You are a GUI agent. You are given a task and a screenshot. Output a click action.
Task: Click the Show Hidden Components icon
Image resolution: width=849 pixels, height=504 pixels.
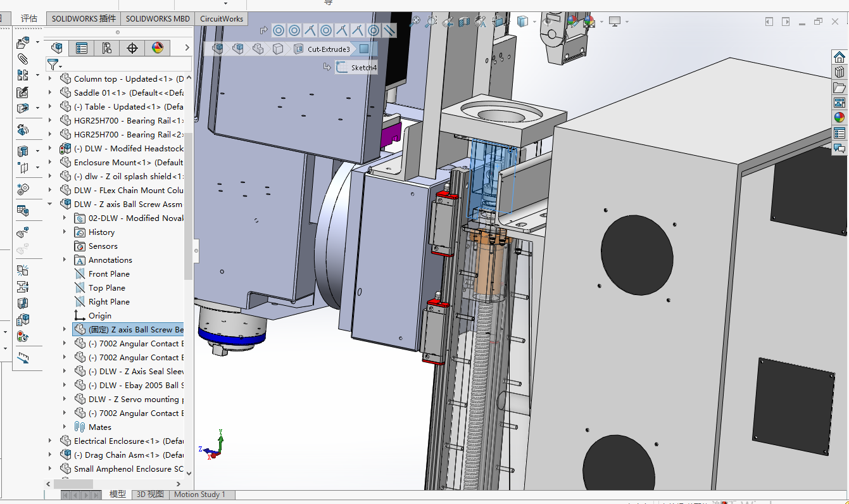pos(23,129)
